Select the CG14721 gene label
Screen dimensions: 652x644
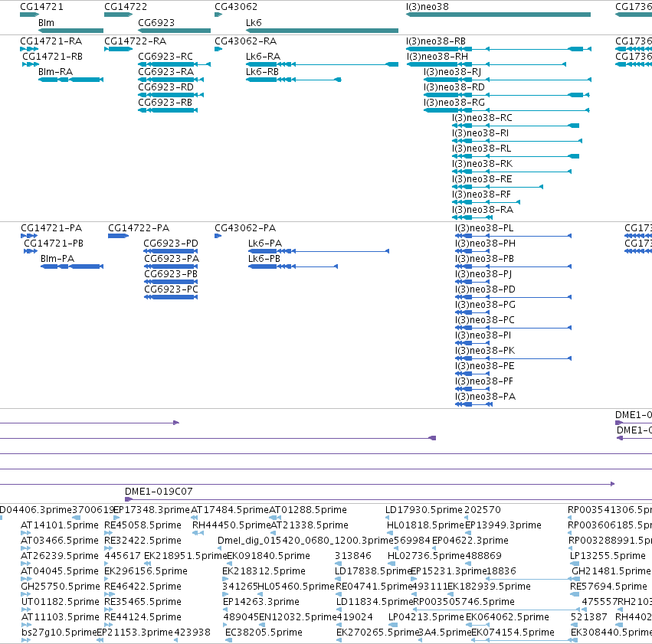pos(41,7)
